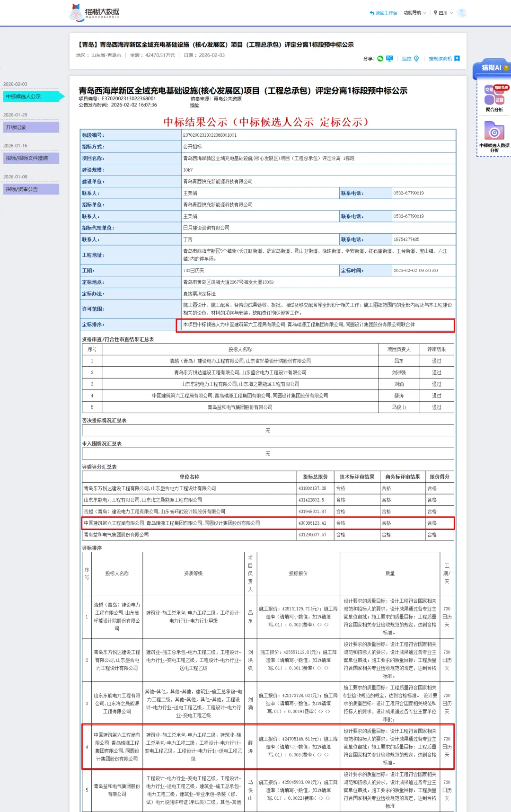Screen dimensions: 511x812
Task: Click the 2026-01-08 date in the sidebar
Action: coord(15,177)
